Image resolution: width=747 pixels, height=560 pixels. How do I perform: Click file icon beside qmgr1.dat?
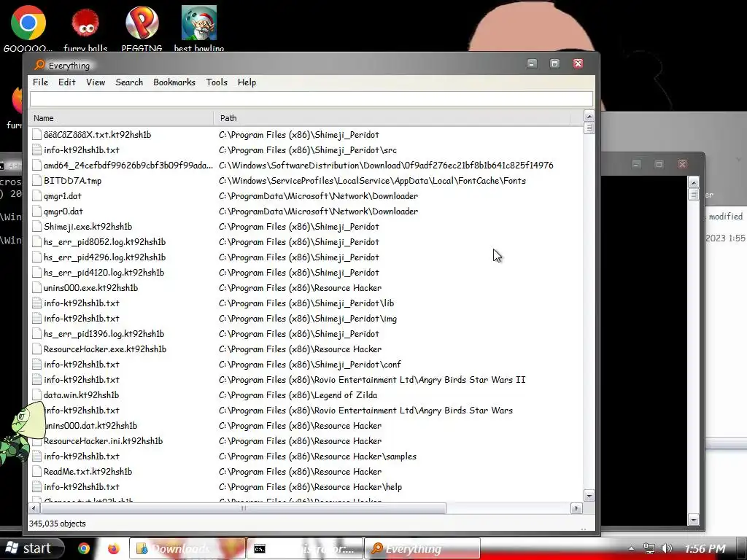[36, 195]
